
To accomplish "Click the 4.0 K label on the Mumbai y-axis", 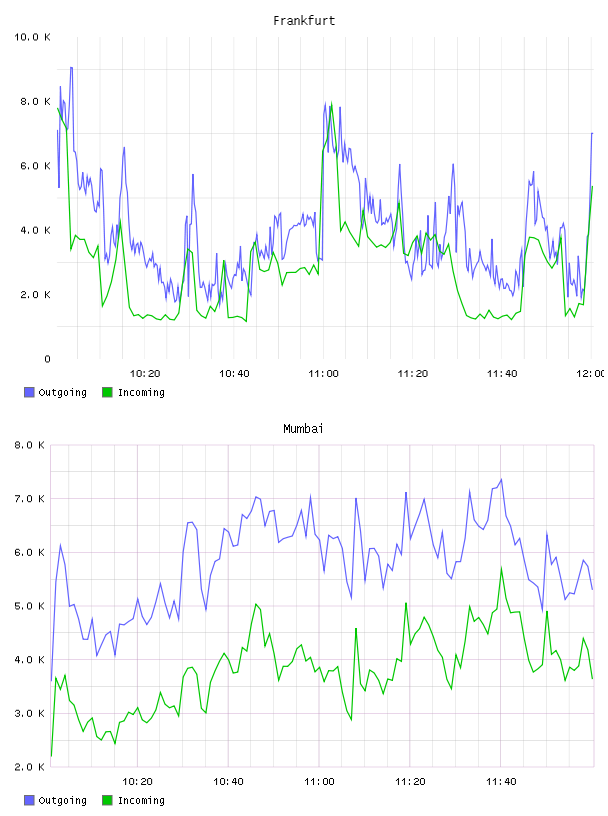I will pyautogui.click(x=29, y=659).
